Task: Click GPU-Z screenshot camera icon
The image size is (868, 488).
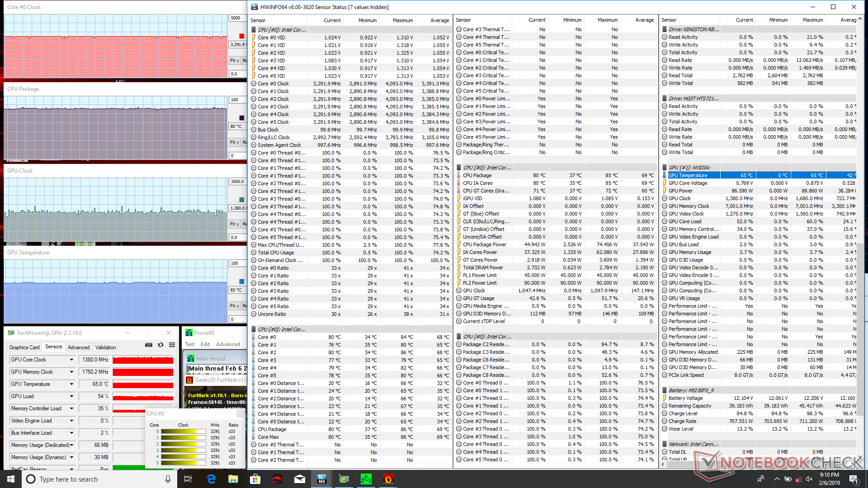Action: 148,345
